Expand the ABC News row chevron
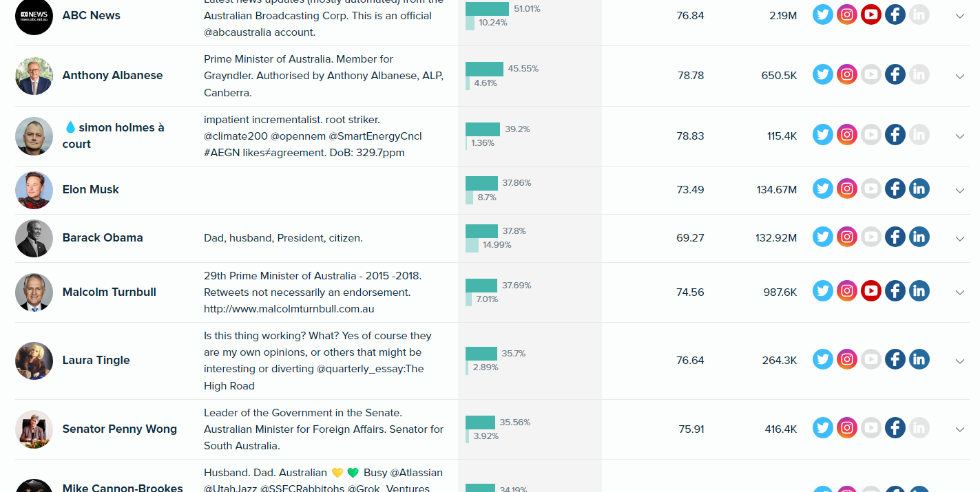Image resolution: width=980 pixels, height=492 pixels. click(960, 16)
